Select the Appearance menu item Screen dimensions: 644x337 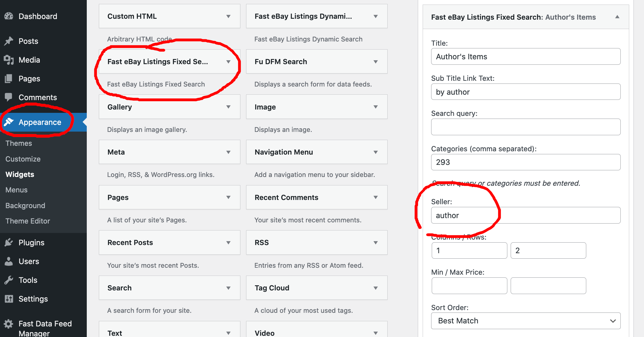pyautogui.click(x=43, y=122)
